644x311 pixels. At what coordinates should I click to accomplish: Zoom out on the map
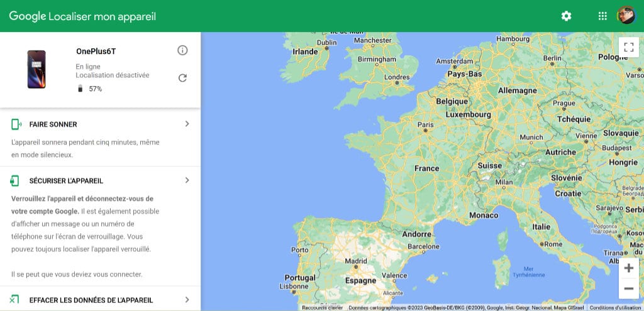[628, 288]
